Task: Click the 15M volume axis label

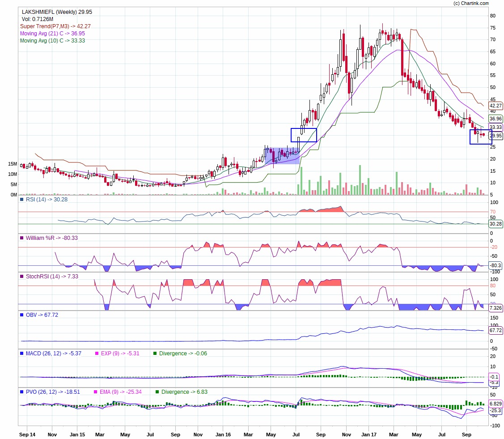Action: pyautogui.click(x=13, y=164)
